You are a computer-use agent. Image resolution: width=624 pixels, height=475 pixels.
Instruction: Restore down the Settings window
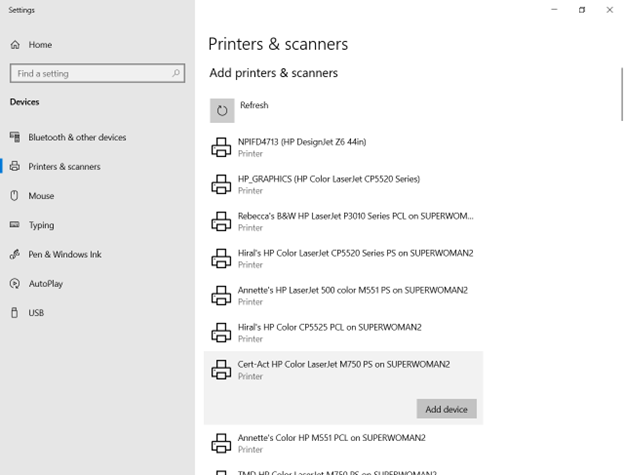click(582, 10)
